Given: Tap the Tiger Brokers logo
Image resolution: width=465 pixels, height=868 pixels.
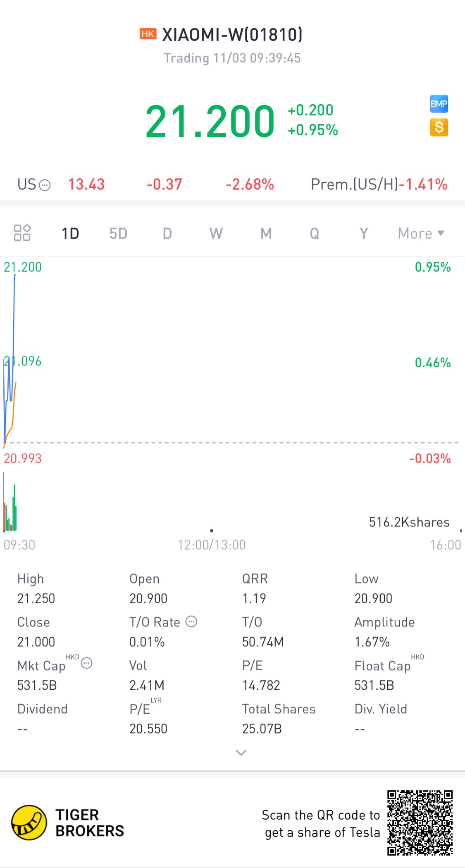Looking at the screenshot, I should pyautogui.click(x=29, y=823).
